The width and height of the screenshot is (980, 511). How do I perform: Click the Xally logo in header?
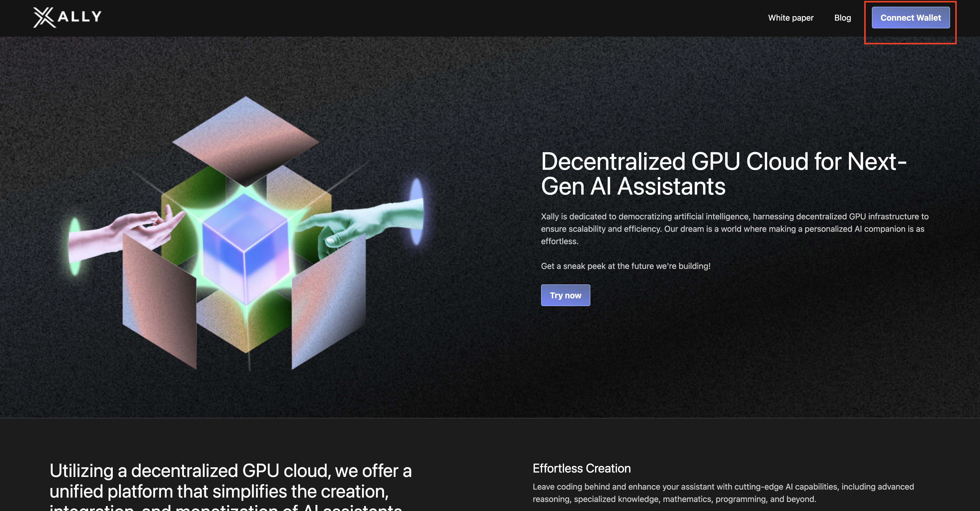tap(67, 18)
